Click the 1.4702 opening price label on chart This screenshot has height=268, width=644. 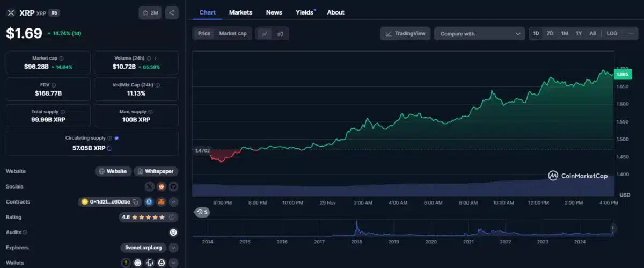coord(203,151)
